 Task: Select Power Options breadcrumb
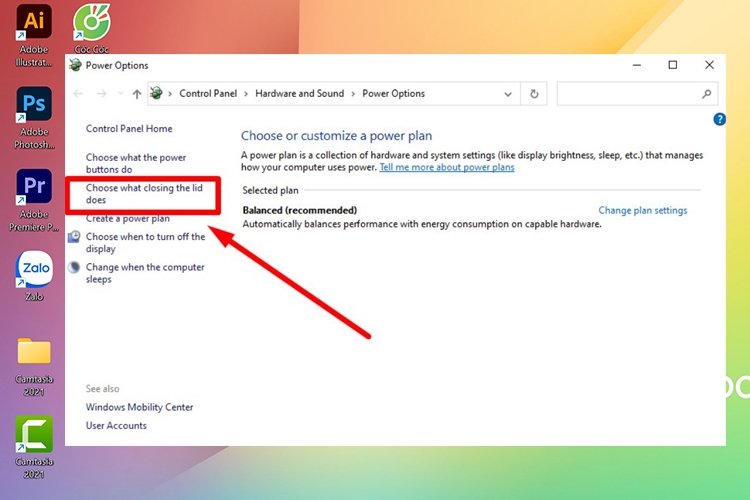coord(394,93)
